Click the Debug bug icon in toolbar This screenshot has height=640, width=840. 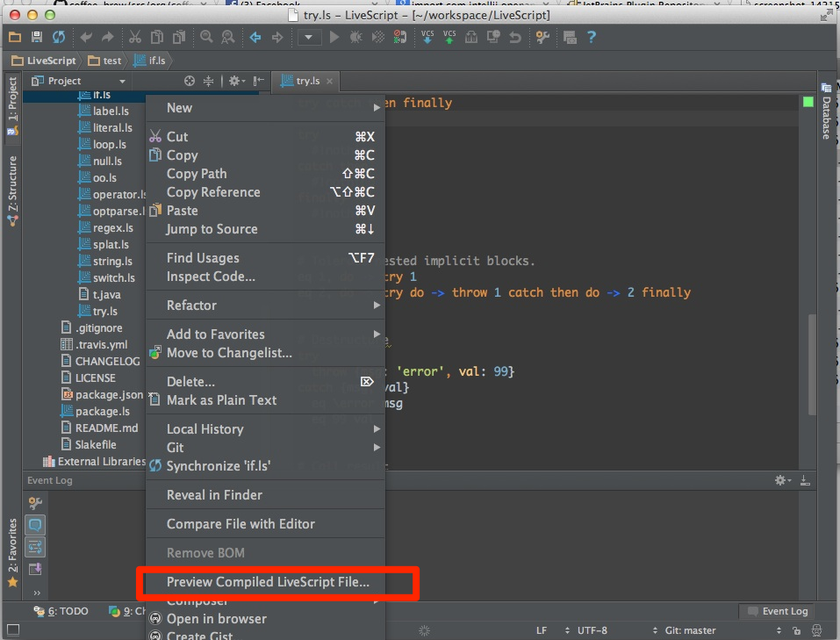355,37
